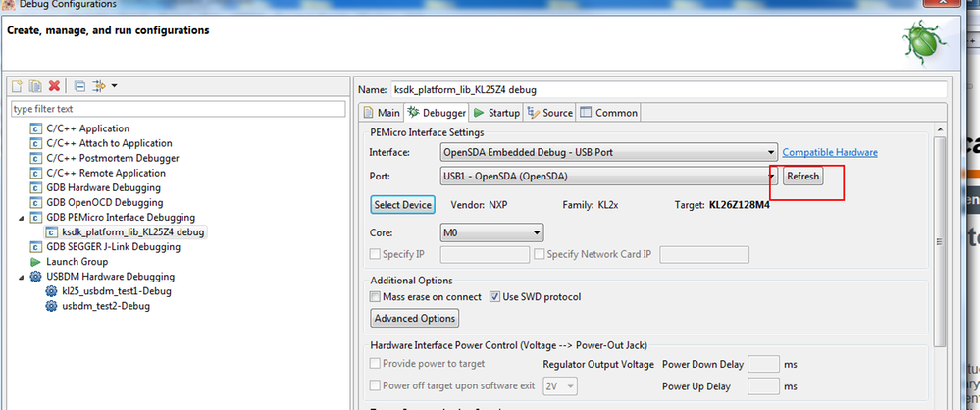980x410 pixels.
Task: Click the Refresh button
Action: [802, 177]
